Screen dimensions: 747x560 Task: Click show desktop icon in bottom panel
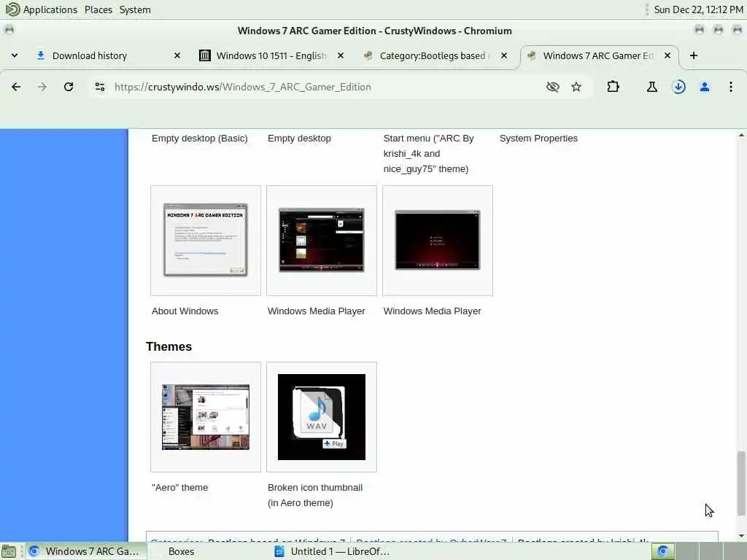click(9, 551)
